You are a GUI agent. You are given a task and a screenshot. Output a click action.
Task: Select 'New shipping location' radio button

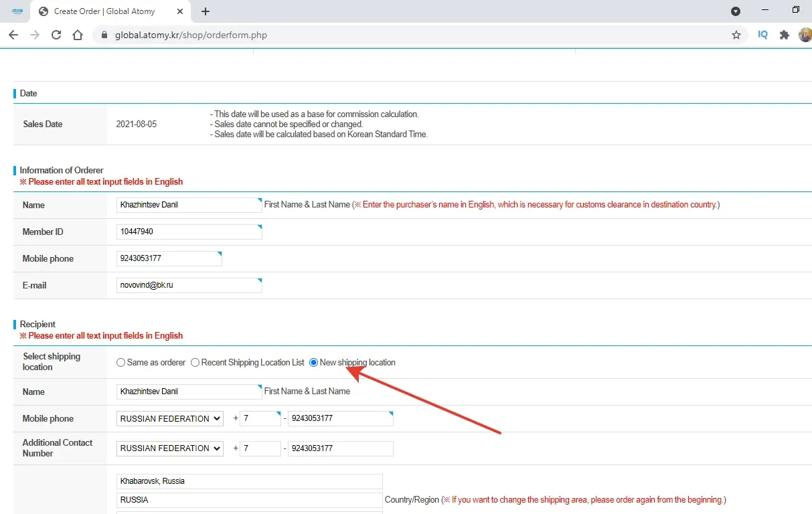pos(313,363)
